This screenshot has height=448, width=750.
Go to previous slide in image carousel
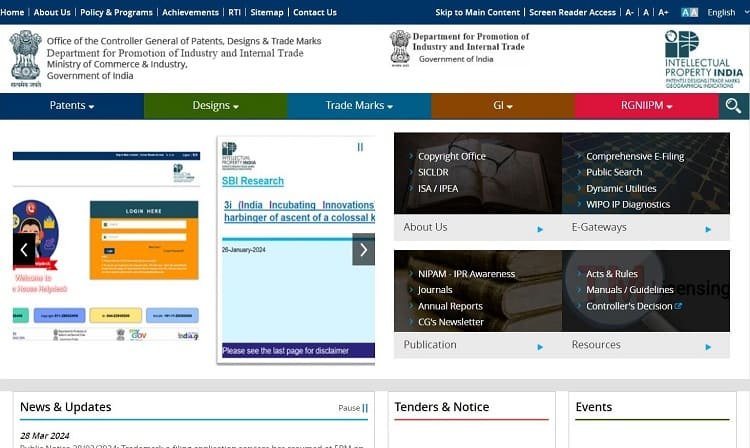[24, 249]
